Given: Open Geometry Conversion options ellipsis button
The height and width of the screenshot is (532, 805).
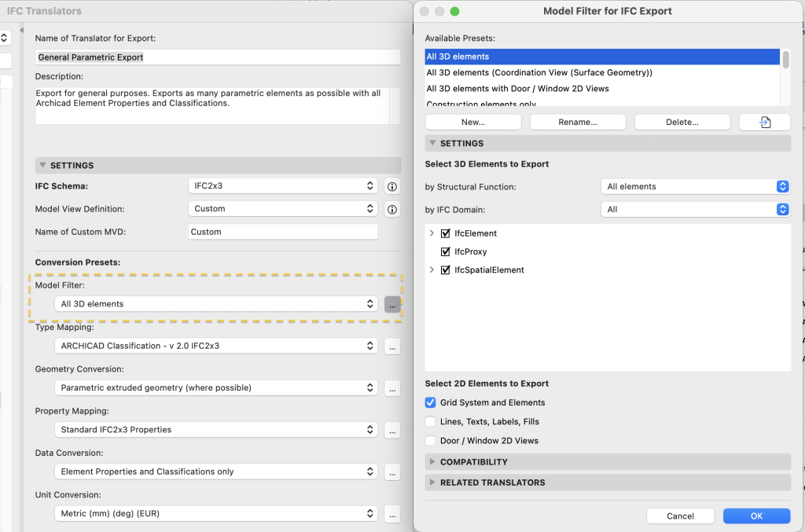Looking at the screenshot, I should click(392, 387).
